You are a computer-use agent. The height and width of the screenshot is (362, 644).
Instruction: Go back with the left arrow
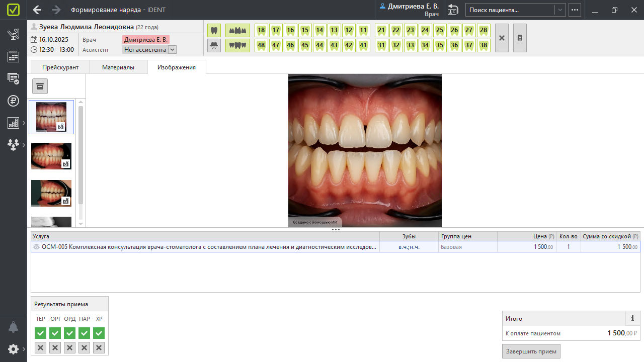pyautogui.click(x=37, y=10)
